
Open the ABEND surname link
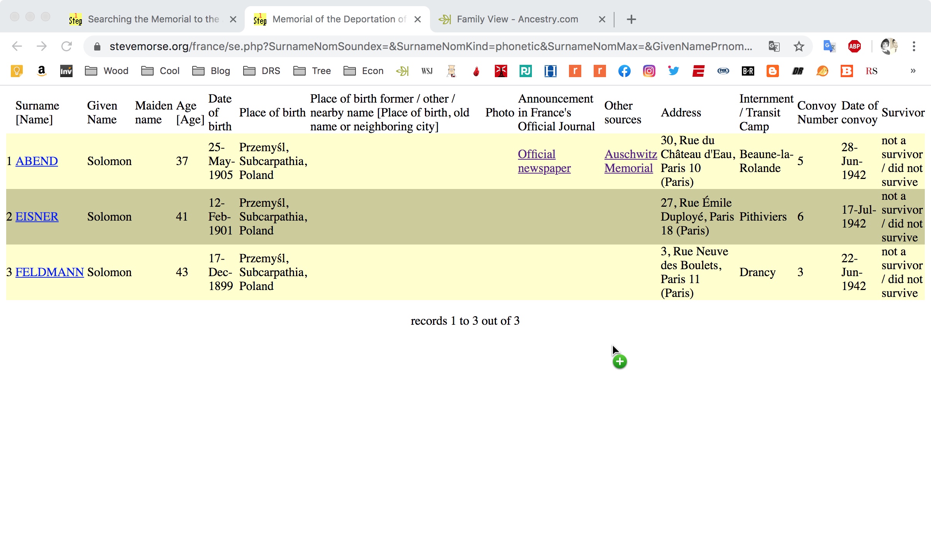37,161
